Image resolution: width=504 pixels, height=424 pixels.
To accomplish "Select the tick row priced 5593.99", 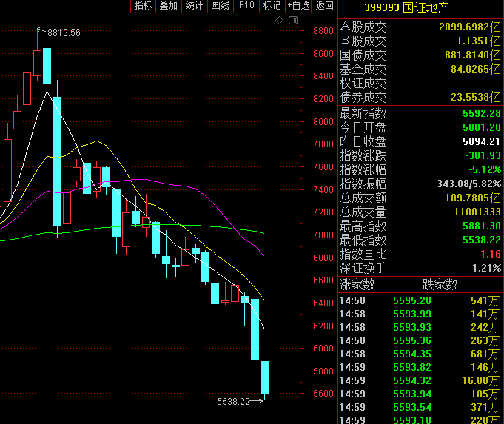I will tap(420, 314).
